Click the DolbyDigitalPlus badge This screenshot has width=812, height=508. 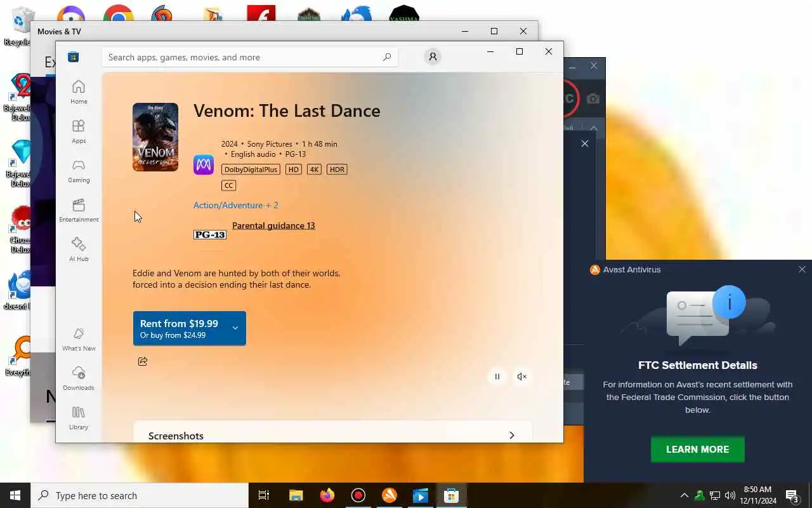pyautogui.click(x=251, y=170)
